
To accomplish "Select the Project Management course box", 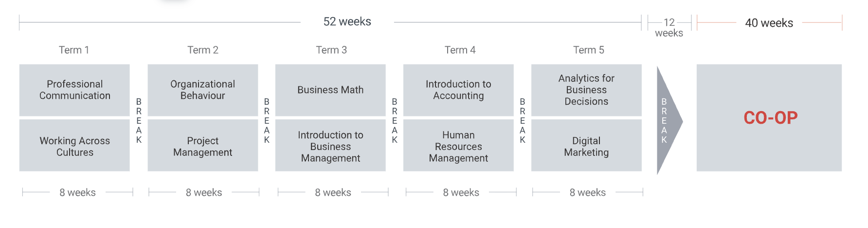I will tap(203, 145).
